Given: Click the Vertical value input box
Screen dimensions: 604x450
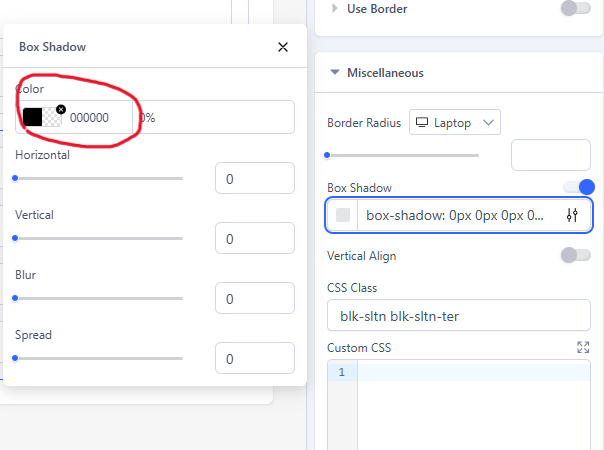Looking at the screenshot, I should point(254,240).
